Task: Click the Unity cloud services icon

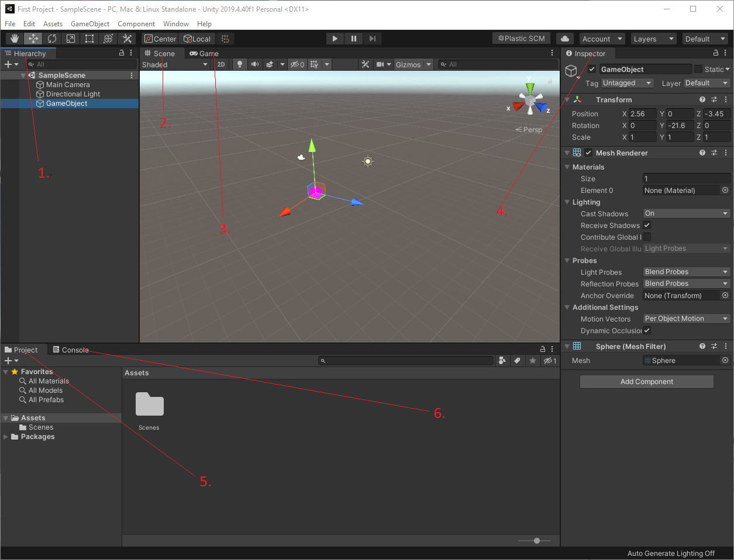Action: point(564,38)
